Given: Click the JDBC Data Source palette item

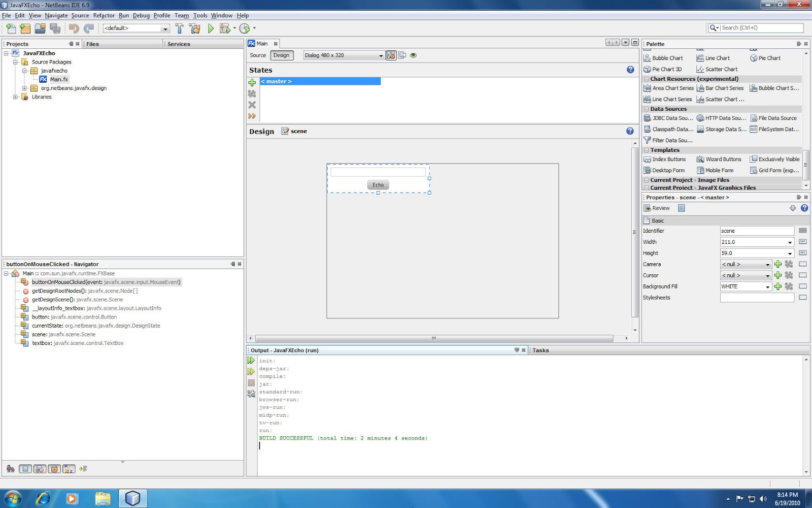Looking at the screenshot, I should pos(668,118).
